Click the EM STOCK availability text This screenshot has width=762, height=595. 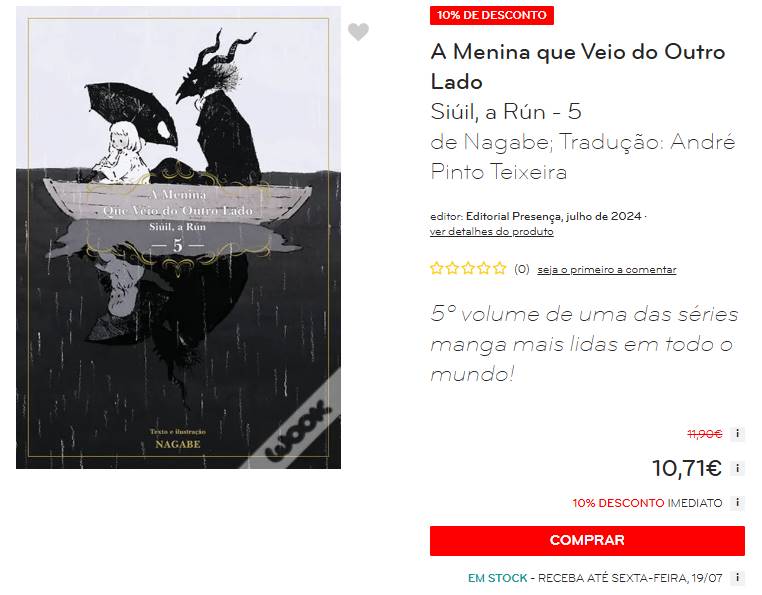498,578
